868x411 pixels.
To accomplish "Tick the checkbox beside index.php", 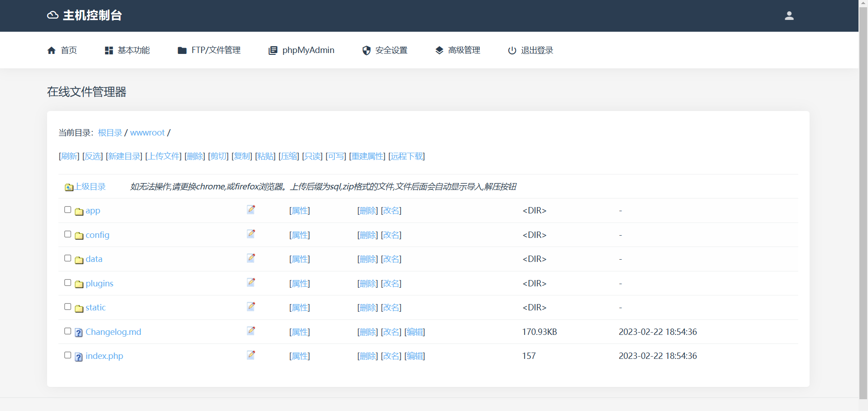I will click(68, 355).
